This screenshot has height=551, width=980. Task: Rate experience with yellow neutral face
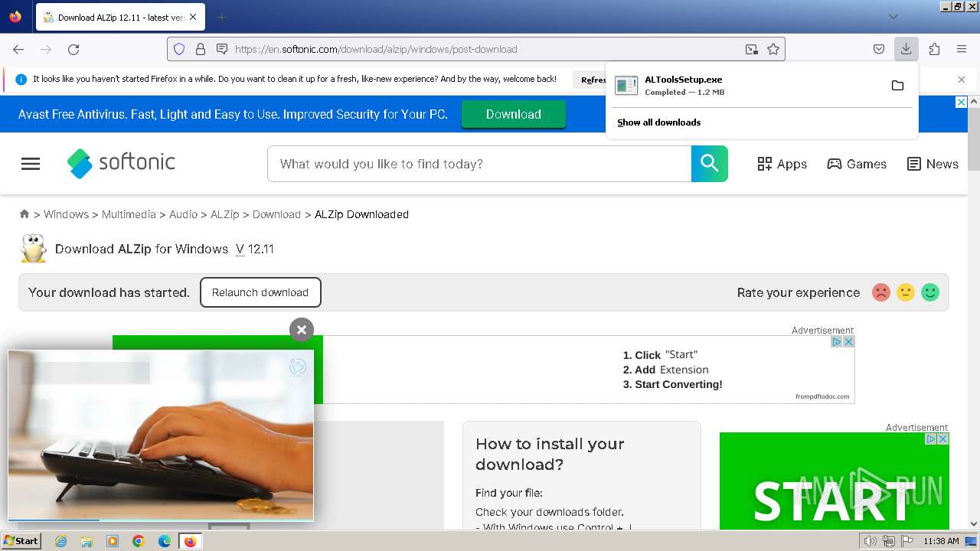(x=906, y=292)
